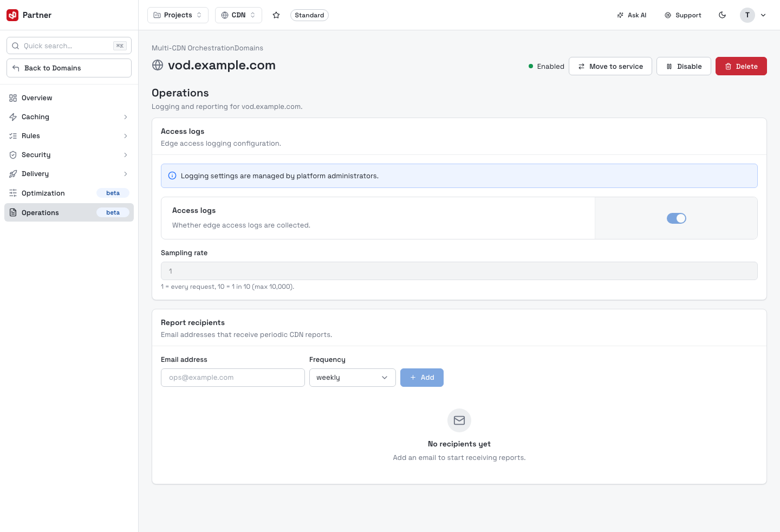Click the red Delete button
Viewport: 780px width, 532px height.
tap(741, 66)
